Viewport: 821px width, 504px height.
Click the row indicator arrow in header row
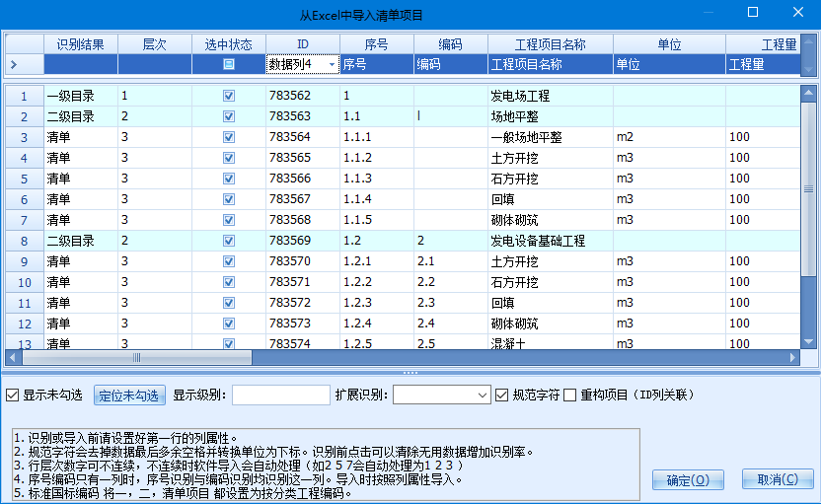(14, 64)
